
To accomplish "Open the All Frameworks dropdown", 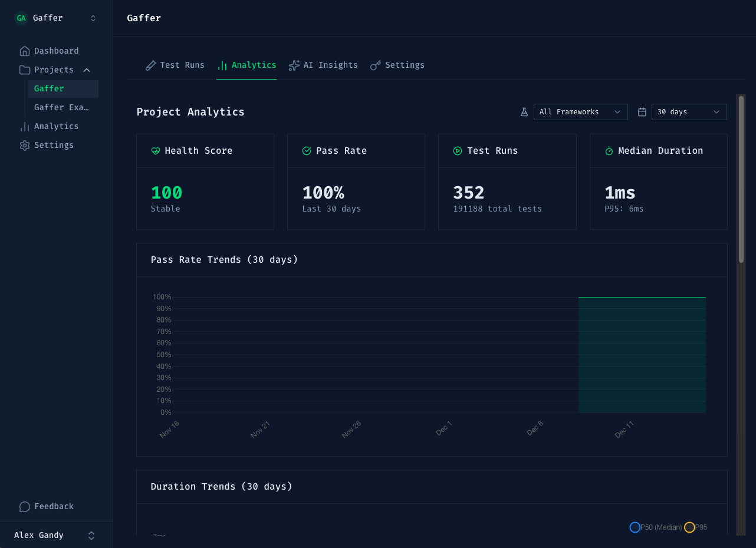I will coord(580,112).
